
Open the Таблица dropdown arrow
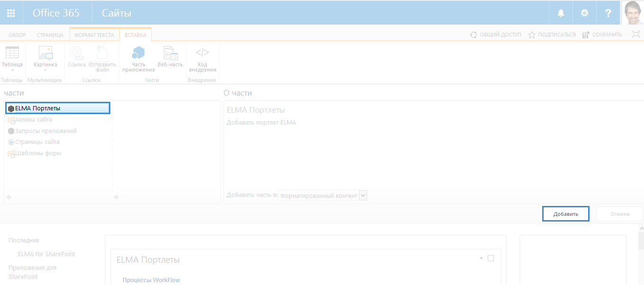pos(12,71)
